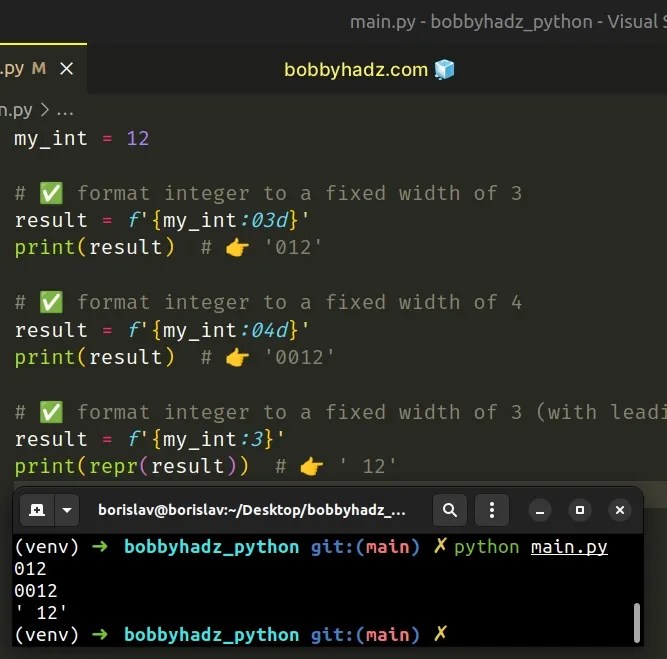This screenshot has height=659, width=667.
Task: Click terminal output line '012'
Action: point(30,569)
